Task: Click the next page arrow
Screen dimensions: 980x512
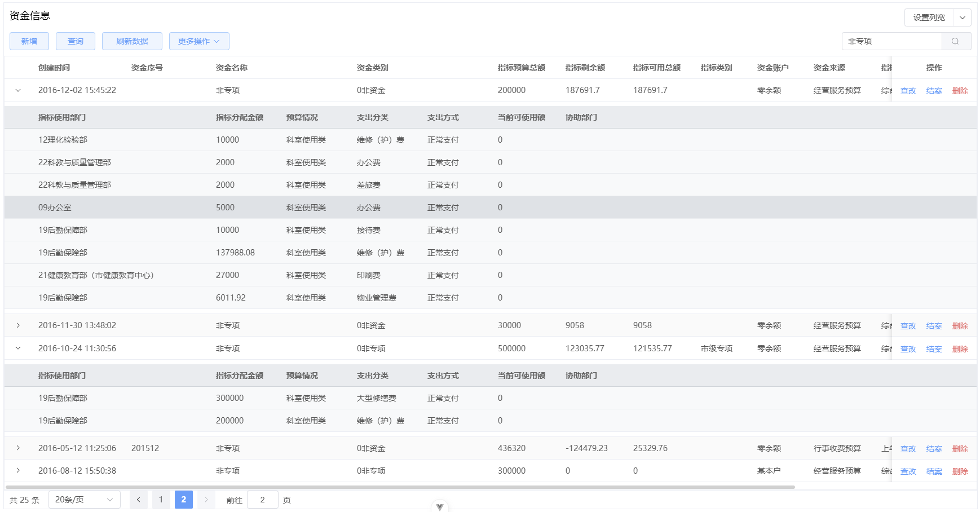Action: tap(206, 500)
